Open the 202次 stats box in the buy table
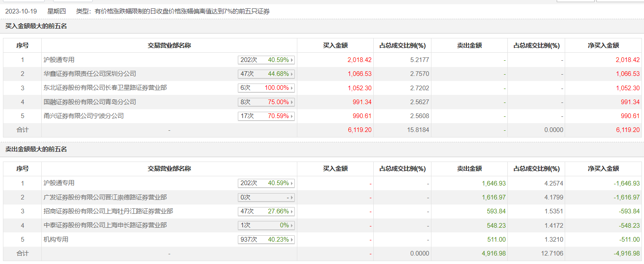The width and height of the screenshot is (644, 264). click(266, 60)
